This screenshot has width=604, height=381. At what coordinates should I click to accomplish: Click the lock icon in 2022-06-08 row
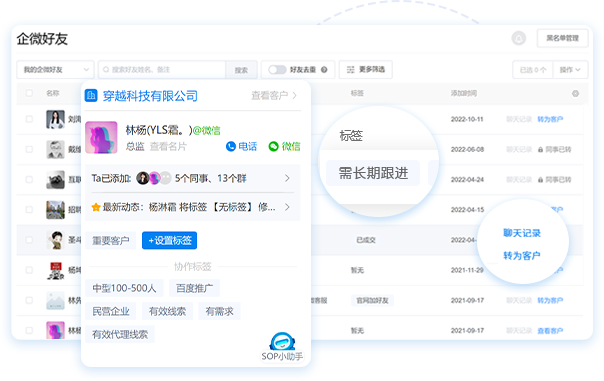click(540, 149)
